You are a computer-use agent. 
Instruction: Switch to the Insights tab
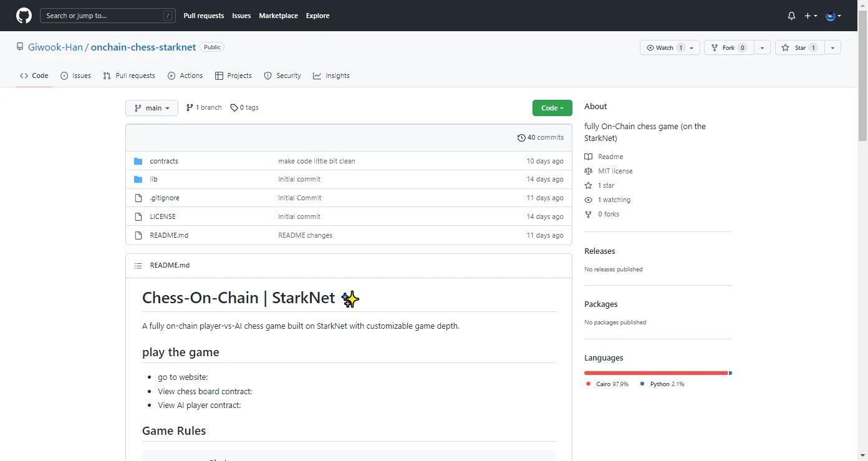(331, 75)
